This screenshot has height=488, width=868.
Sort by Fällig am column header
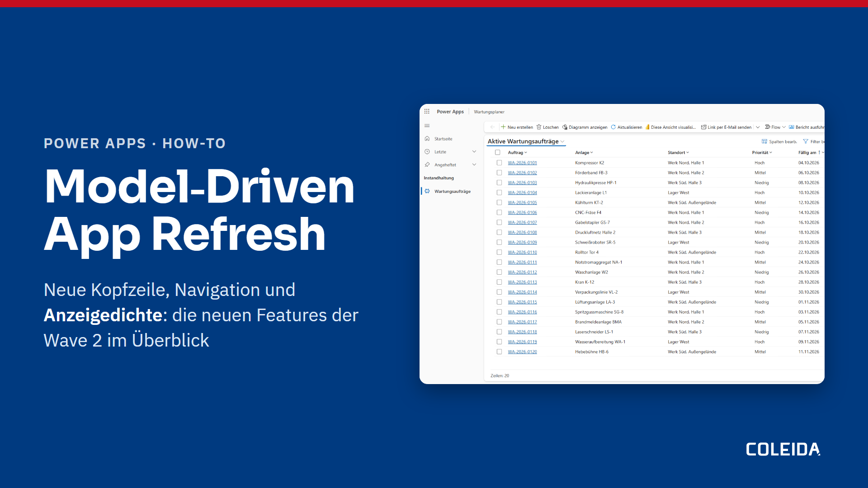pos(811,153)
